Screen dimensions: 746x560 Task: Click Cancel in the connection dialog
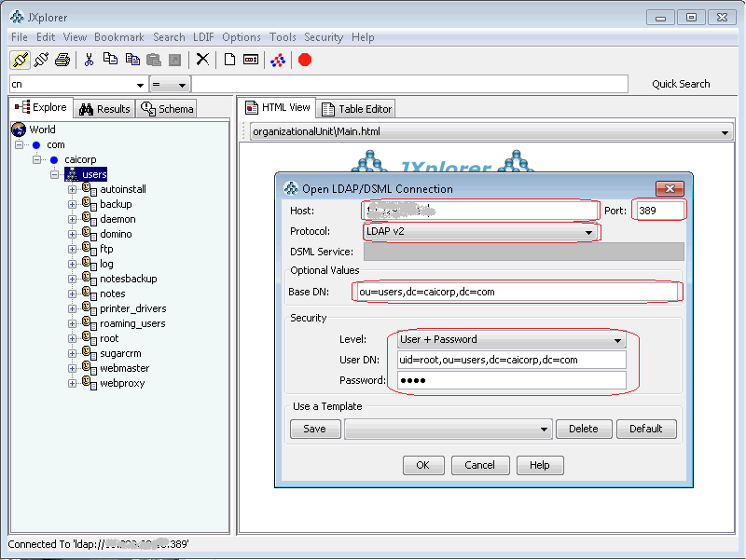coord(479,465)
